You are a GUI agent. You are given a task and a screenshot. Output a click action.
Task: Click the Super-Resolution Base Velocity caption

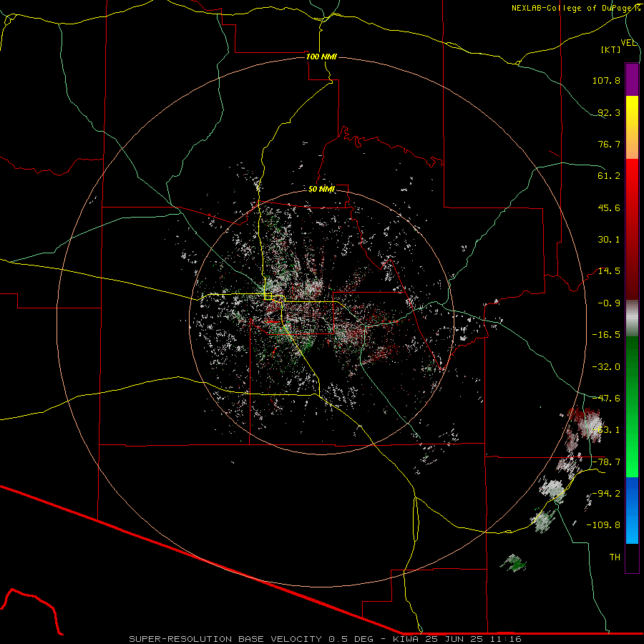[326, 639]
